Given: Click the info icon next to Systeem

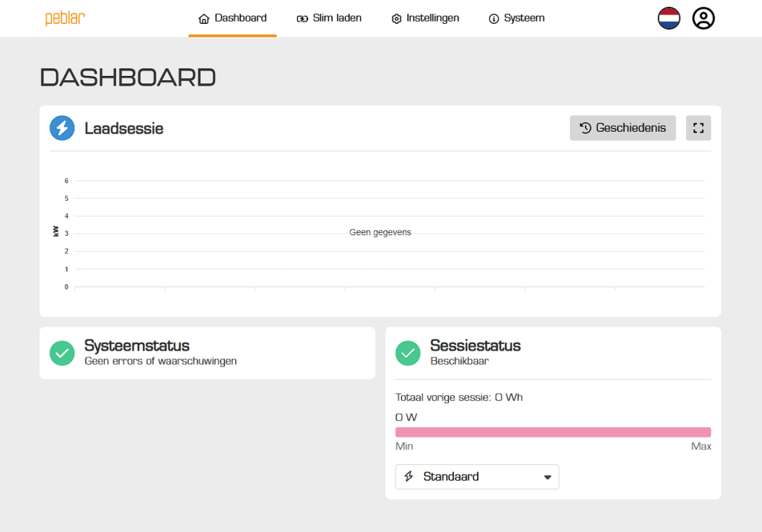Looking at the screenshot, I should [x=493, y=19].
